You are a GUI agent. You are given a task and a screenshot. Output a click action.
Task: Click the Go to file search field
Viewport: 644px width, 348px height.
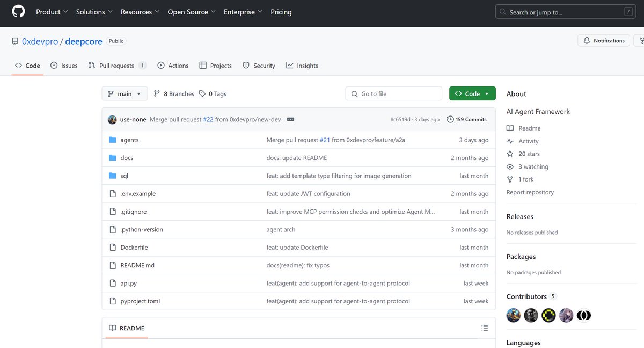(394, 93)
